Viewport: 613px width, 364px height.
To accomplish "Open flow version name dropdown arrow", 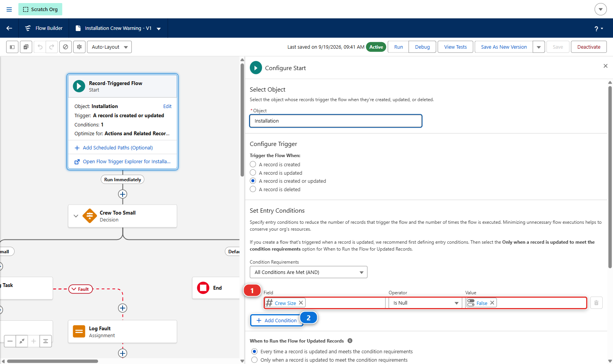I will (159, 28).
